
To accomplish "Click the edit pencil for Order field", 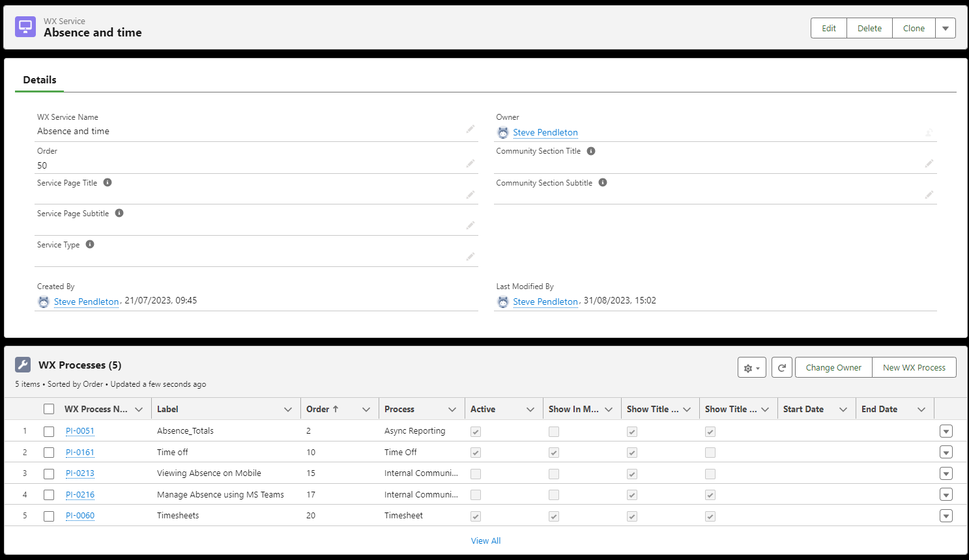I will (470, 163).
